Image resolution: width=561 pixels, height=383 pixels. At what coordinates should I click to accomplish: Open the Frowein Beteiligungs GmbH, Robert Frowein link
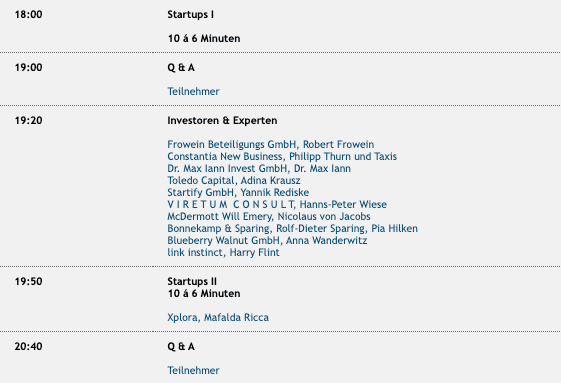point(270,145)
